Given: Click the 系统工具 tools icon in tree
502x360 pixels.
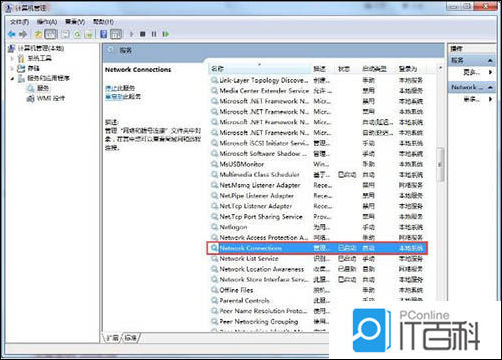Looking at the screenshot, I should 21,58.
